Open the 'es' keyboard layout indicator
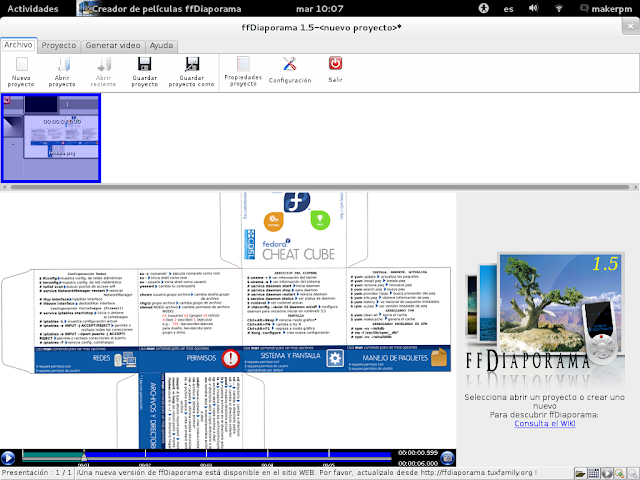The image size is (640, 480). pos(508,9)
